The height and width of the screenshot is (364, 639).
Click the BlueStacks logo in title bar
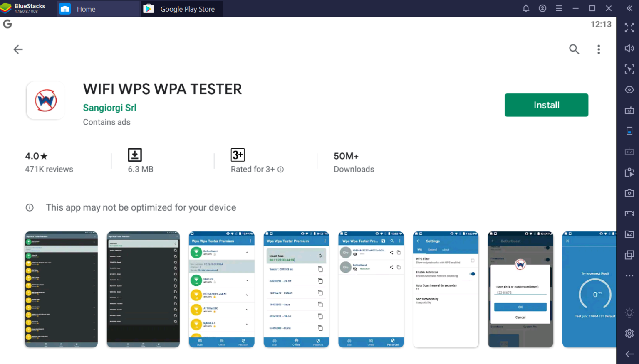pos(6,8)
